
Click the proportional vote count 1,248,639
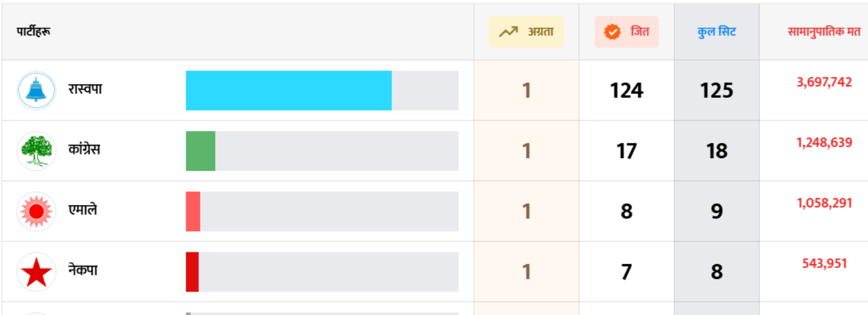[x=824, y=142]
